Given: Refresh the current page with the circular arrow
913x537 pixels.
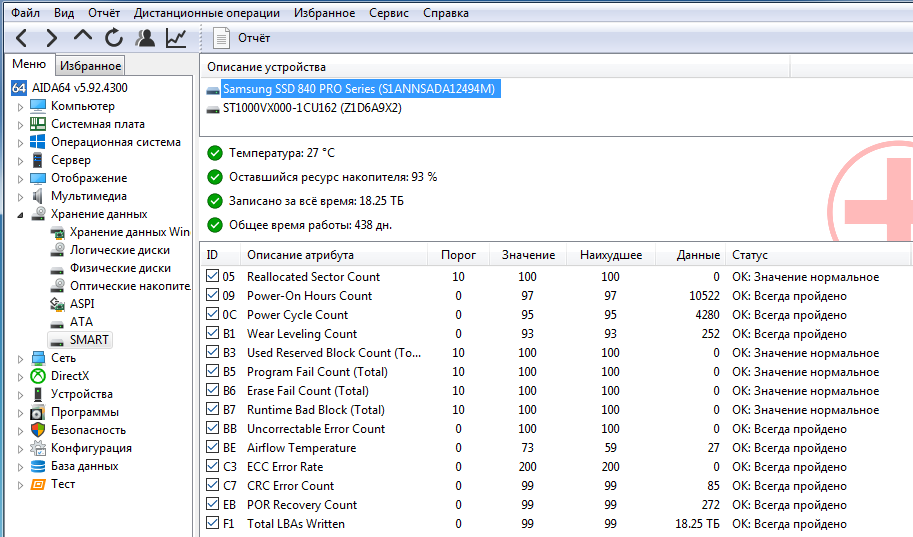Looking at the screenshot, I should pyautogui.click(x=114, y=38).
